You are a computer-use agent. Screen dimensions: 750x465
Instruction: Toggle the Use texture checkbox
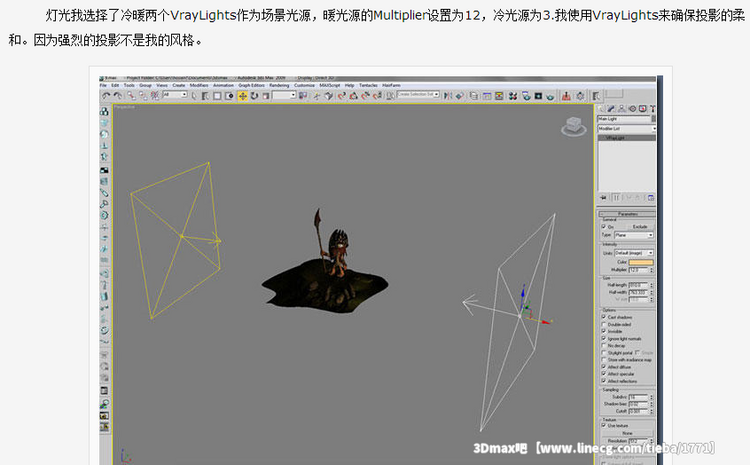[x=604, y=425]
